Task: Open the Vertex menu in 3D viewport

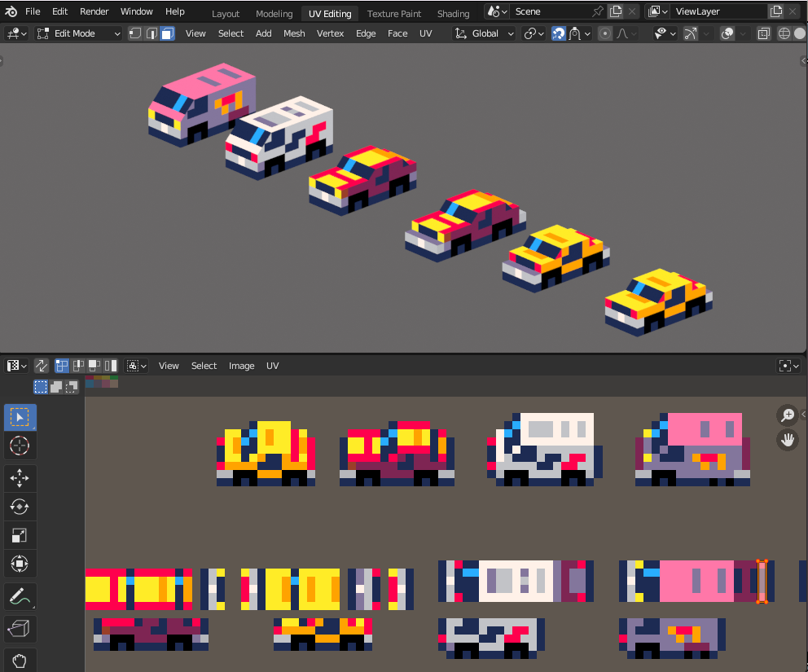Action: pyautogui.click(x=330, y=33)
